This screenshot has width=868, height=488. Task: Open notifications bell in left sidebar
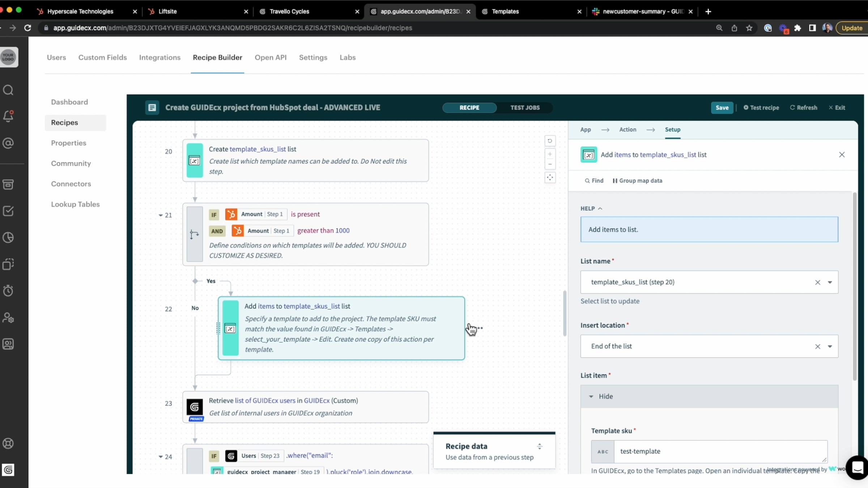pos(8,116)
